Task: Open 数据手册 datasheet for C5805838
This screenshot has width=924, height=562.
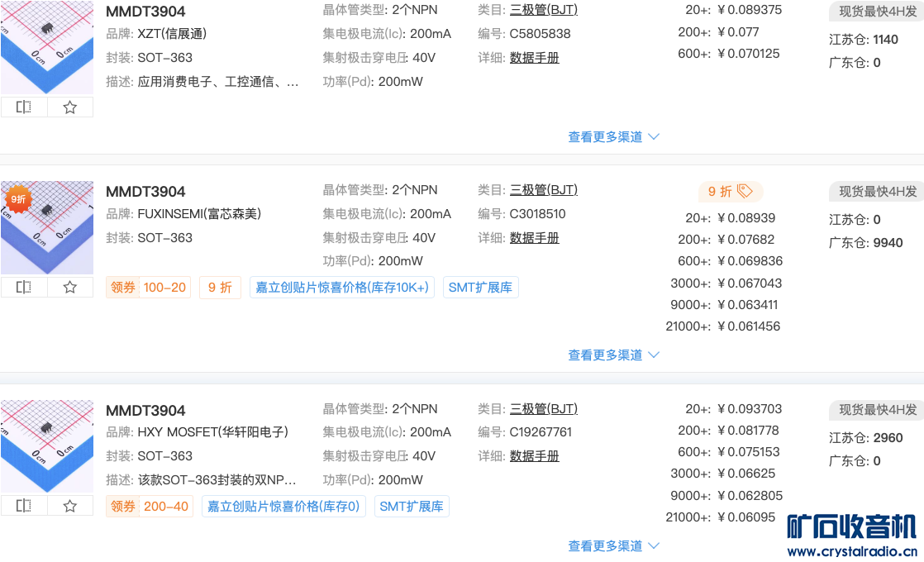Action: 535,58
